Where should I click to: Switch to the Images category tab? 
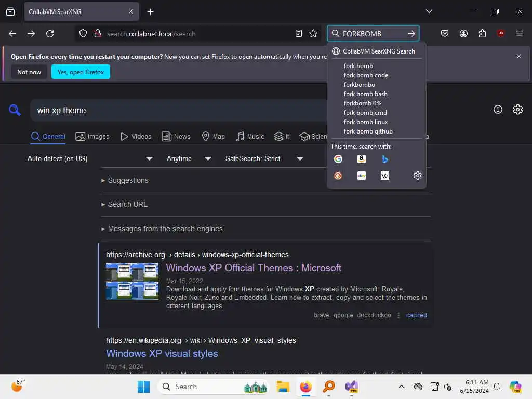92,137
